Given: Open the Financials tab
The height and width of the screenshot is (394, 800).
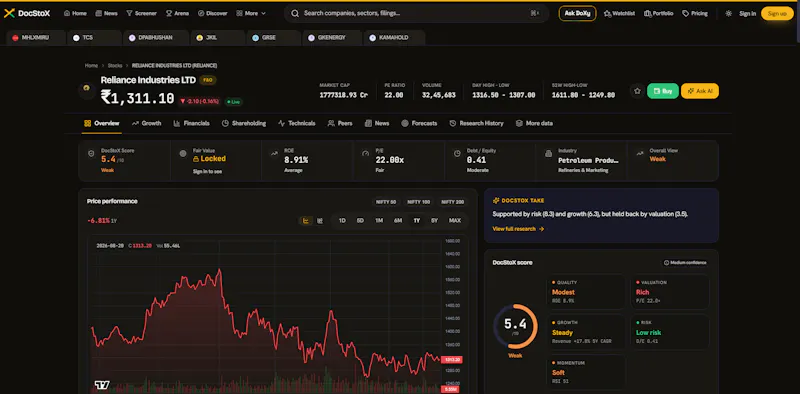Looking at the screenshot, I should [x=191, y=124].
